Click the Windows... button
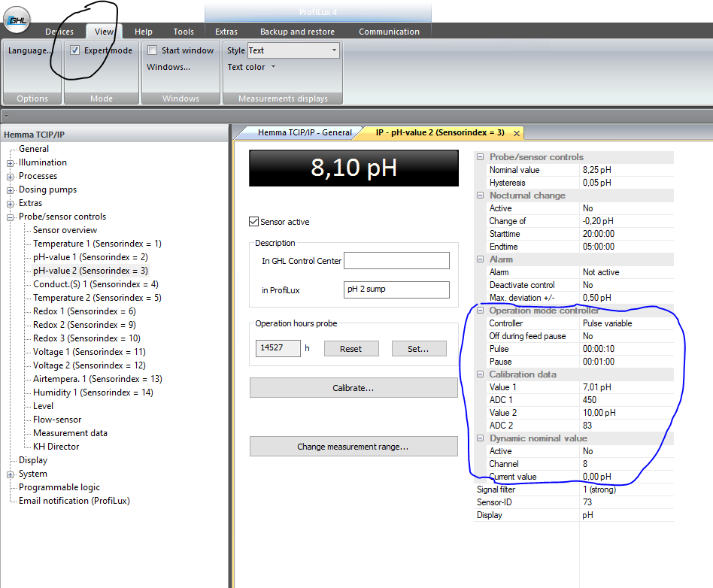Image resolution: width=713 pixels, height=588 pixels. 168,67
